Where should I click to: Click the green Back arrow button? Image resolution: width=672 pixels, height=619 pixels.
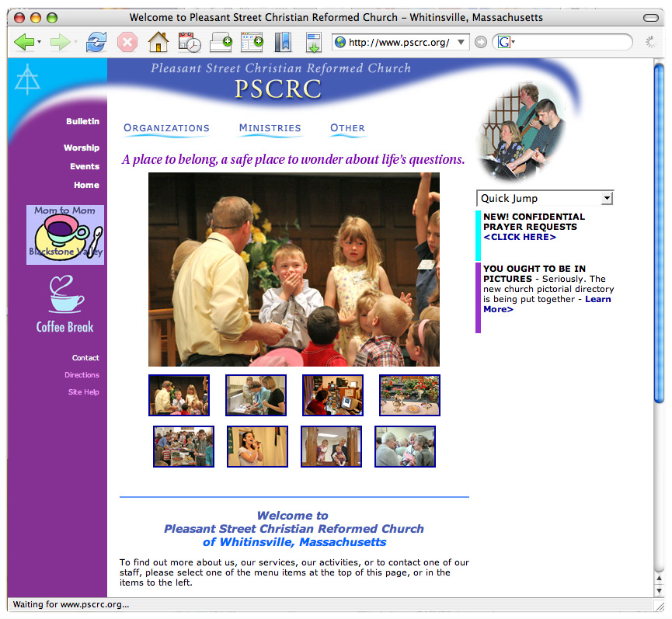pyautogui.click(x=24, y=42)
